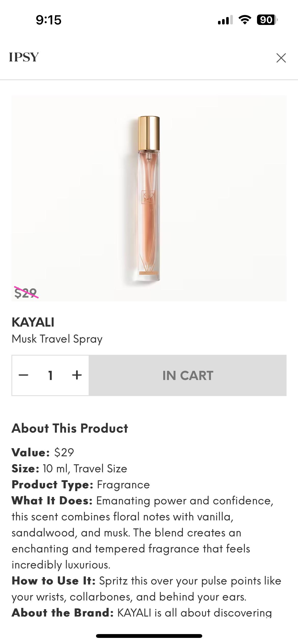Image resolution: width=298 pixels, height=644 pixels.
Task: Tap the plus icon to increase quantity
Action: tap(77, 375)
